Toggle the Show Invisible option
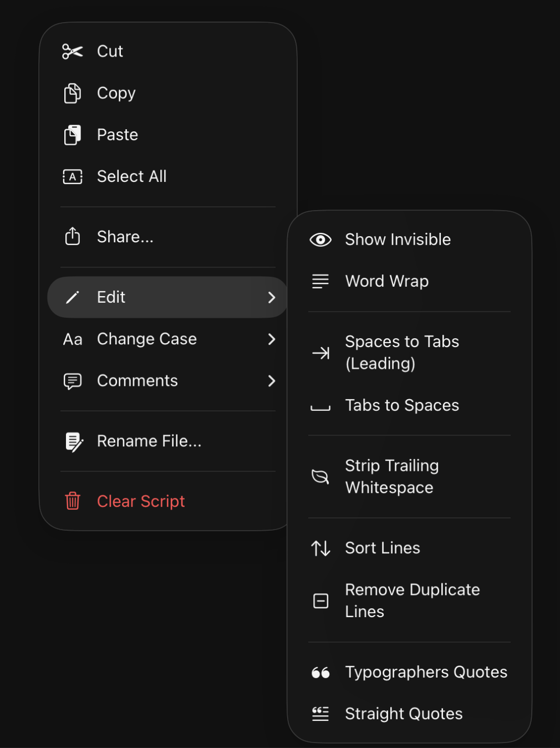 pyautogui.click(x=410, y=240)
